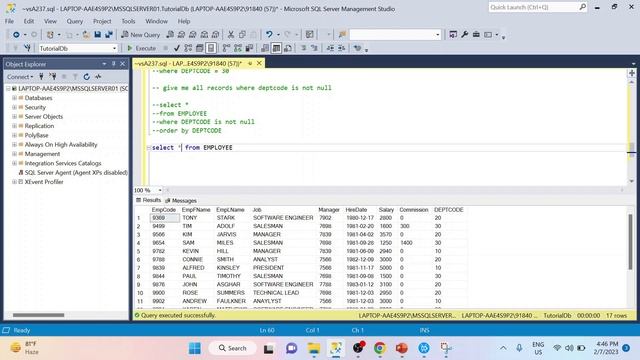This screenshot has width=640, height=360.
Task: Collapse the LAPTOP-AAE4S9P2 server node
Action: [8, 89]
